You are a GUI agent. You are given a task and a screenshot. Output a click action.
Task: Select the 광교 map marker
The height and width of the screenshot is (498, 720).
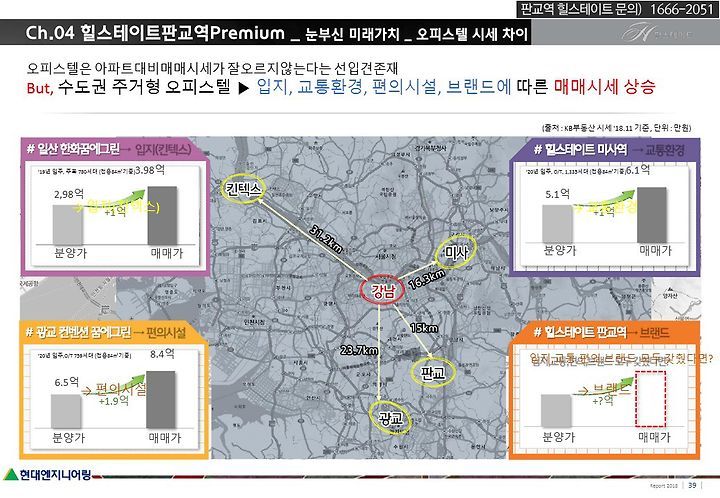[390, 417]
